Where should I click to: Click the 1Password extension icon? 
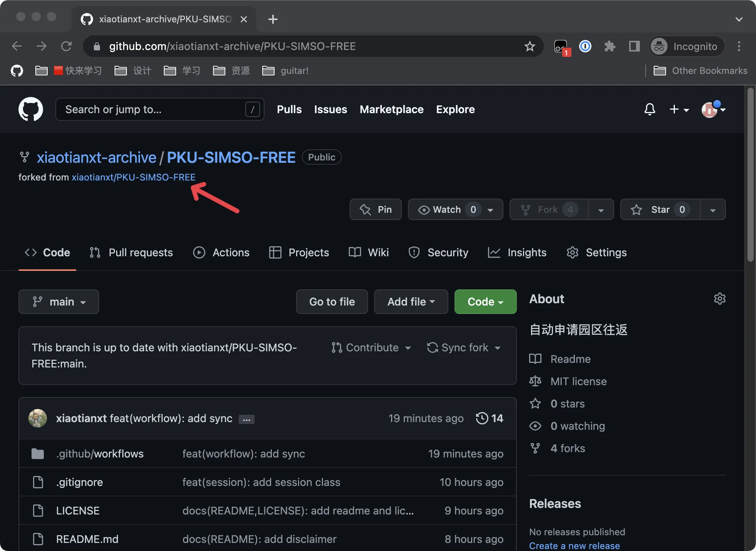point(585,47)
